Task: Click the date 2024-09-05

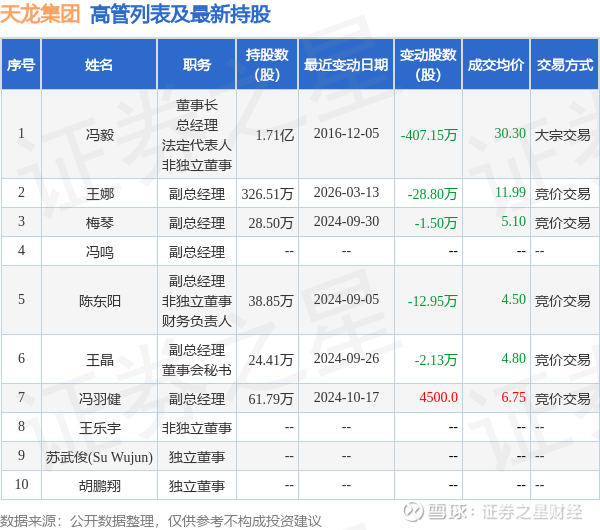Action: (346, 300)
